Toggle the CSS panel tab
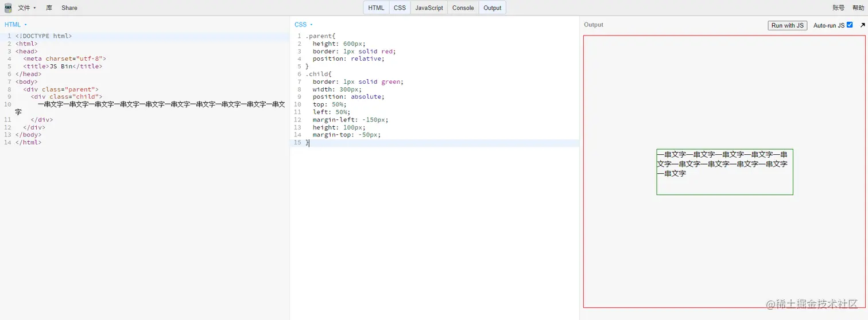This screenshot has width=868, height=320. [x=400, y=8]
